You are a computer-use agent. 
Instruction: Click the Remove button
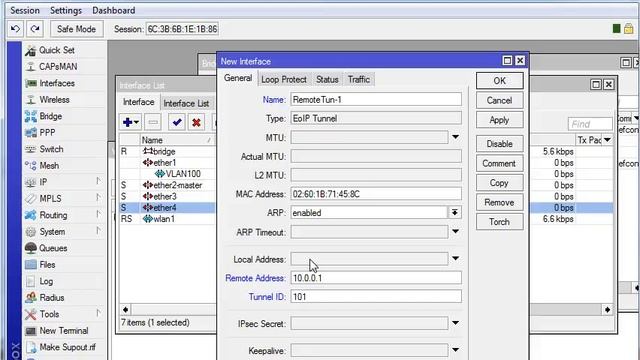point(500,202)
